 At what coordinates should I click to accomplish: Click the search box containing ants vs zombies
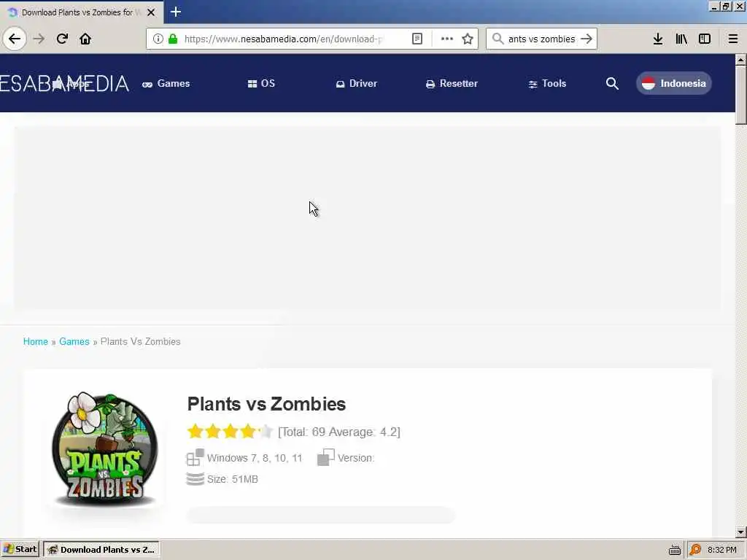pos(542,39)
